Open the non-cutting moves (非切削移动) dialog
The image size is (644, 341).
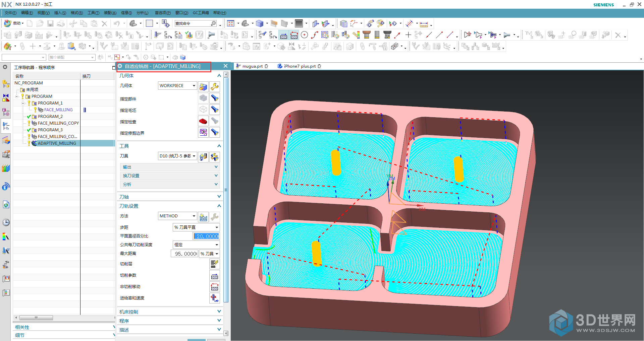(215, 287)
